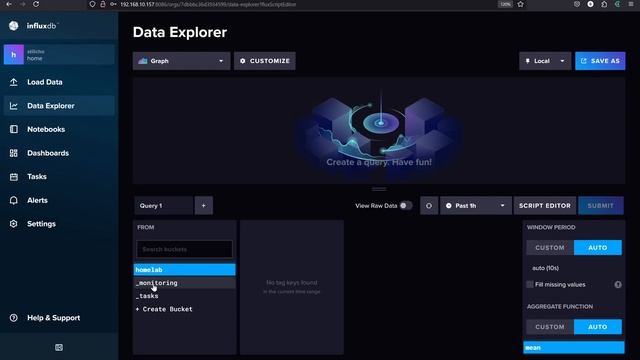Viewport: 640px width, 360px height.
Task: Bookmark the page with the star icon
Action: tap(520, 4)
